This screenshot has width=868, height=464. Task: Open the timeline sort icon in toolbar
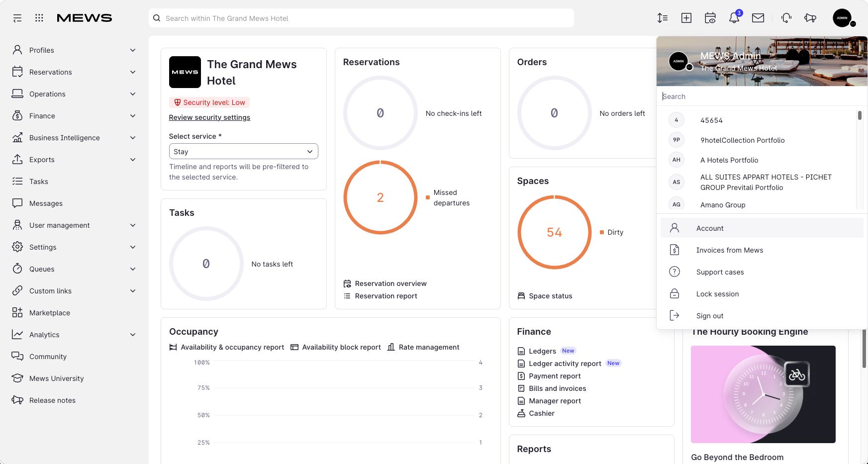click(x=663, y=18)
